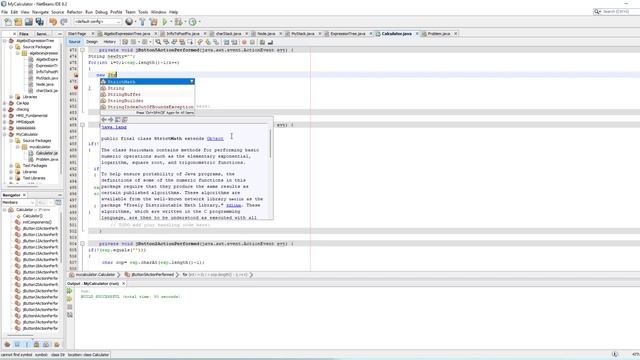This screenshot has height=360, width=640.
Task: Switch to the Design view button
Action: tap(92, 42)
